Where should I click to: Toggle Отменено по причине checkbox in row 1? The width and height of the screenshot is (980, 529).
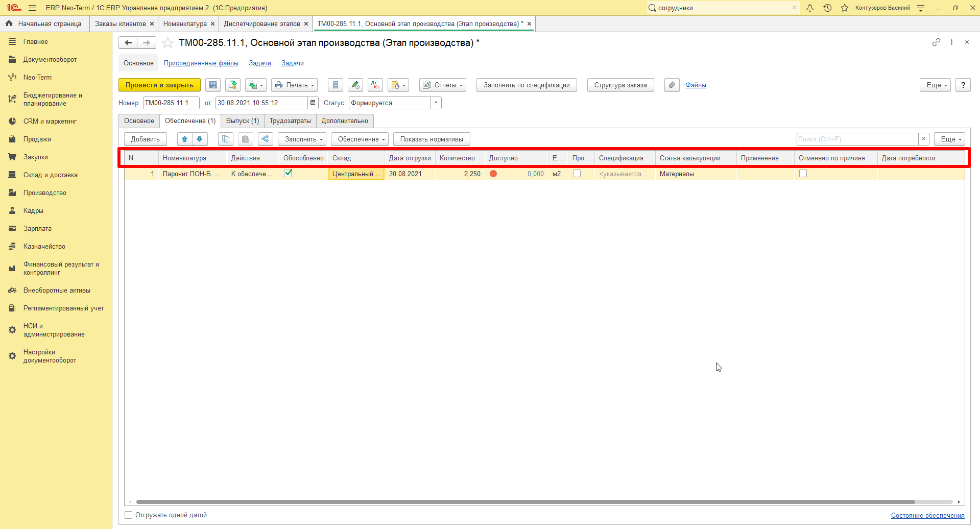[803, 174]
